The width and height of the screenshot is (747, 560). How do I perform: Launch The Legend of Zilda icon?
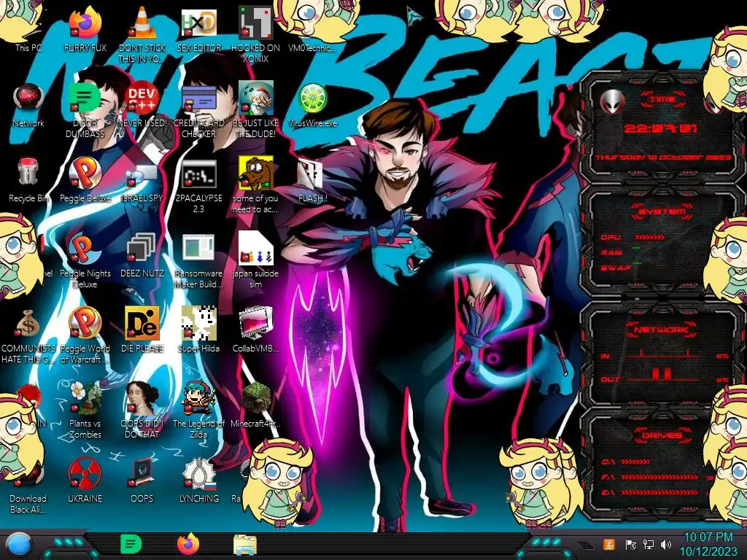[199, 397]
